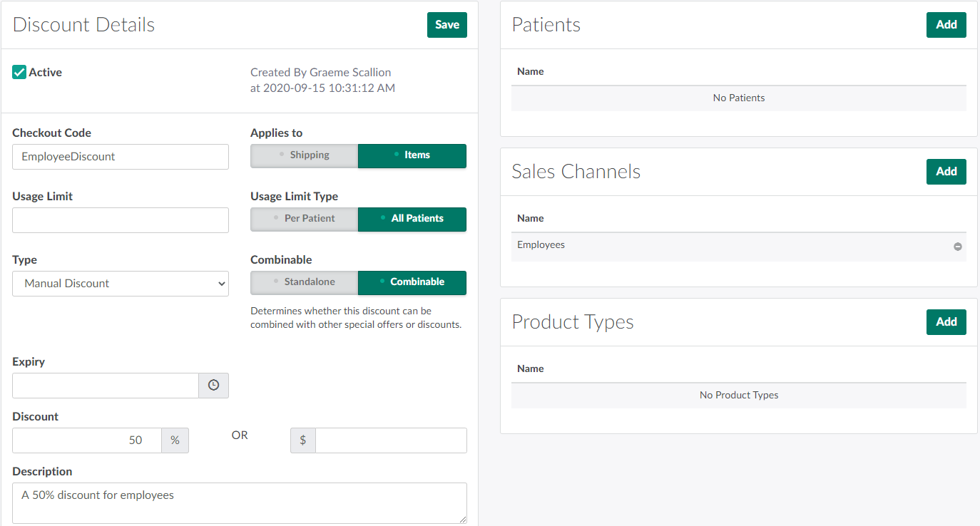Remove Employees sales channel via minus icon
Image resolution: width=980 pixels, height=526 pixels.
pos(957,247)
